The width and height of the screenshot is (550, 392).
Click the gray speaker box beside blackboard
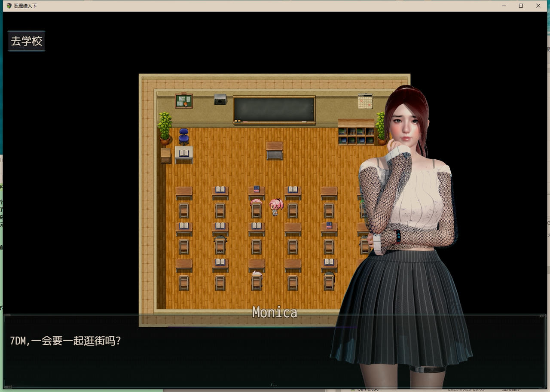coord(220,99)
